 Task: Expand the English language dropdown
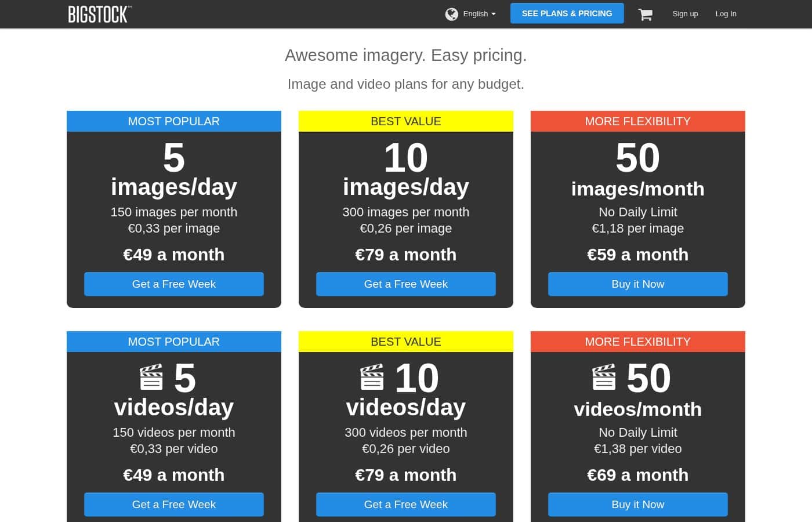[x=479, y=14]
